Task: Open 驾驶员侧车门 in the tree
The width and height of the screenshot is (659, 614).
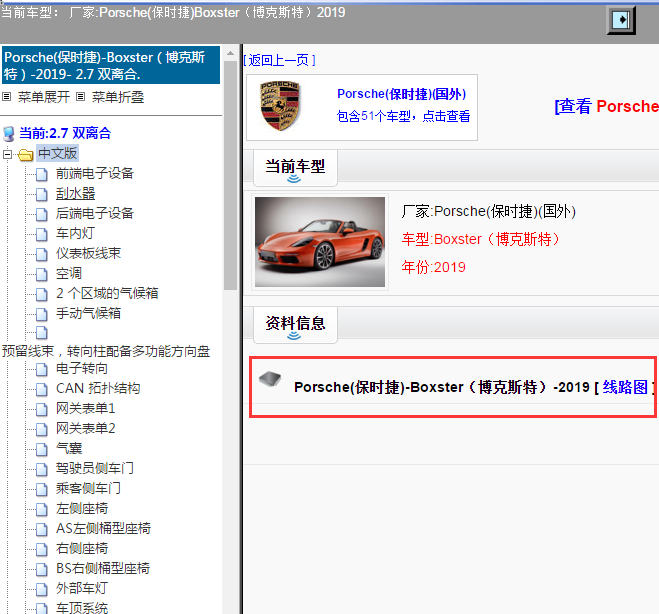Action: click(95, 468)
